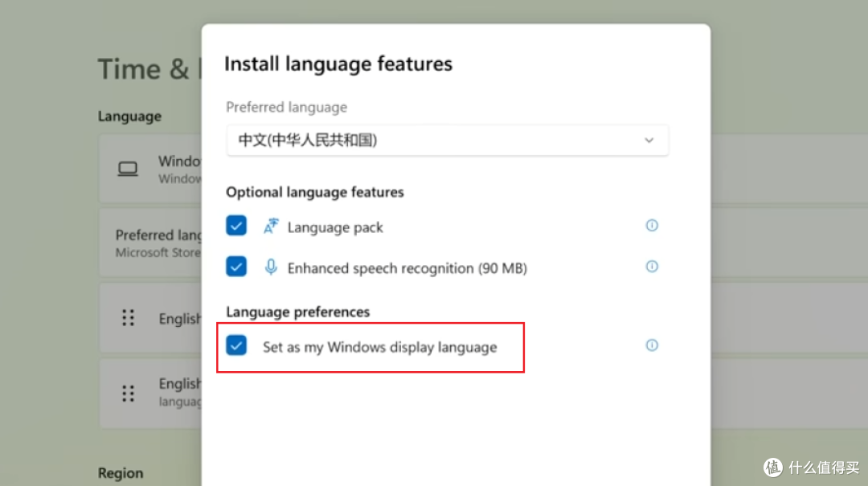Click the Set as my Windows display language label
868x486 pixels.
379,347
